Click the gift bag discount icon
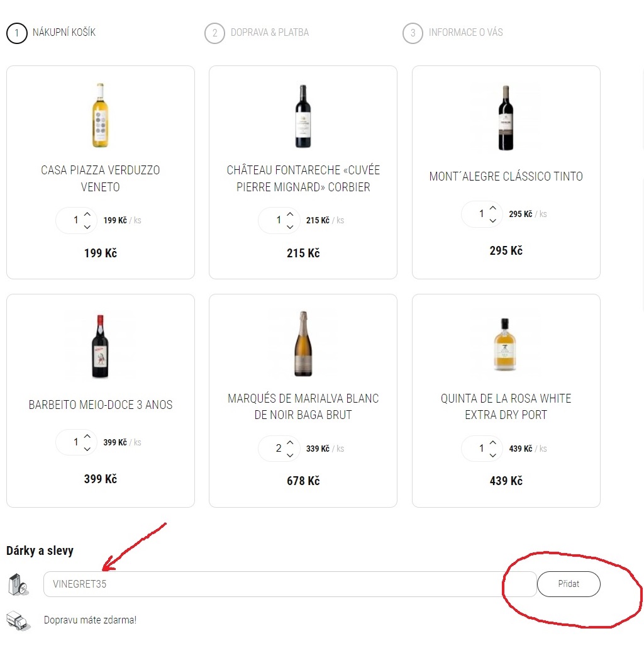This screenshot has width=644, height=648. 19,584
